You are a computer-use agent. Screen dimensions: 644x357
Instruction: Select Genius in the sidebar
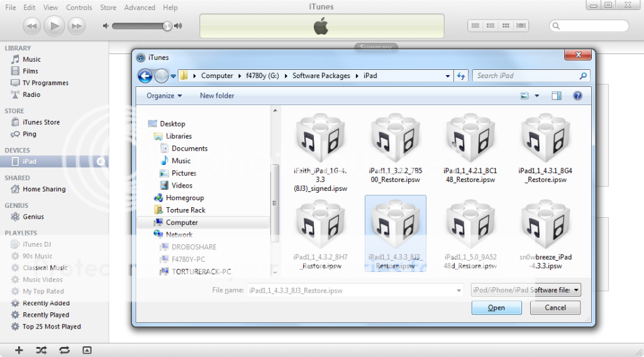click(x=33, y=217)
